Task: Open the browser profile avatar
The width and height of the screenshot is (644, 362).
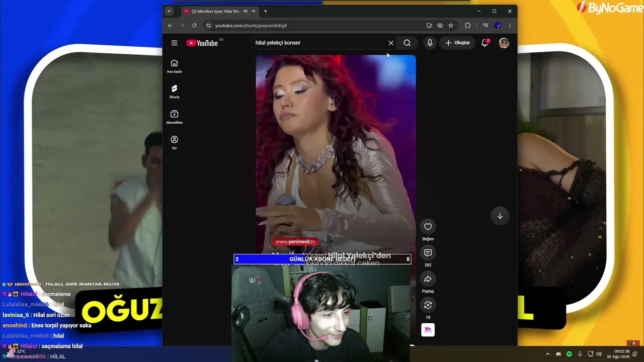Action: click(498, 26)
